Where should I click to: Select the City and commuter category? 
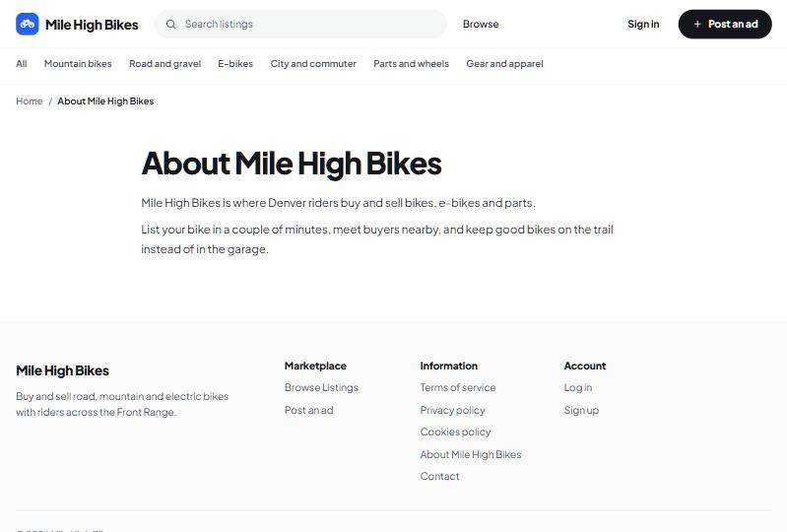click(x=313, y=64)
